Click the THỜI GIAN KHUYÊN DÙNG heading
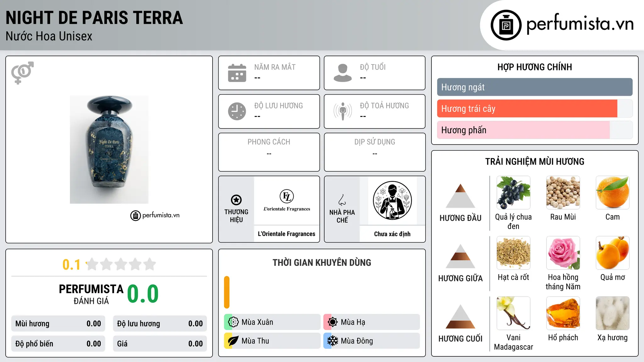Screen dimensions: 644x362 coord(322,262)
